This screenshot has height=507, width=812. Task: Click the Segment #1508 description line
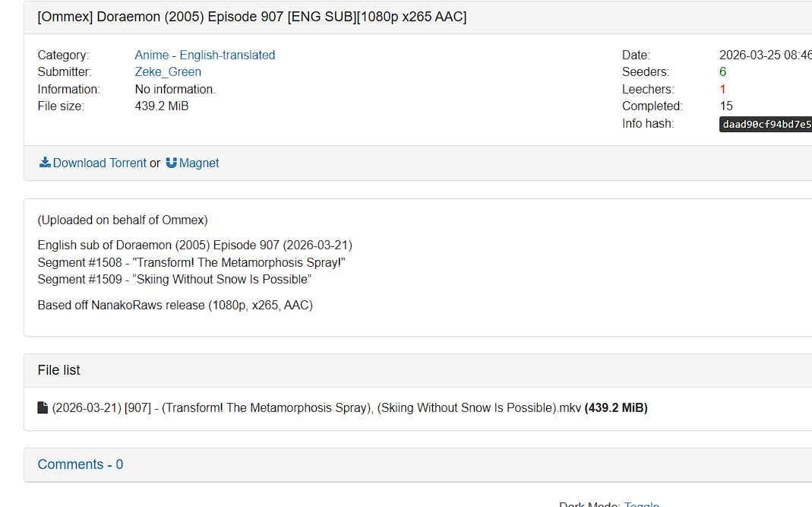pyautogui.click(x=191, y=263)
